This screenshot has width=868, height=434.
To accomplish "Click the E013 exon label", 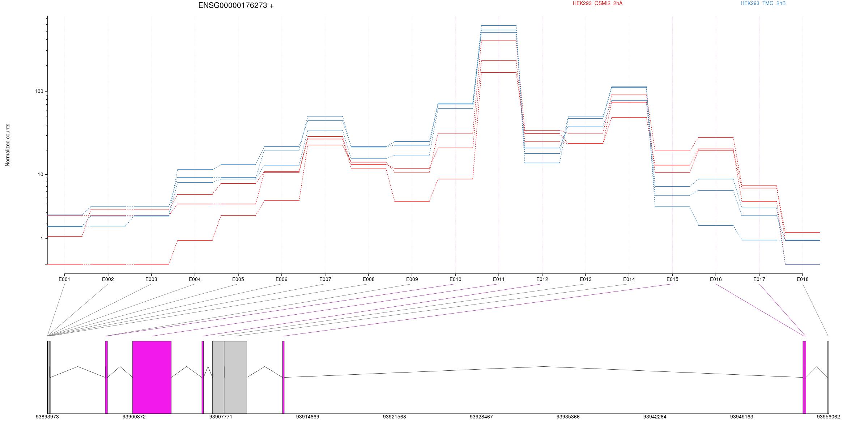I will [x=586, y=279].
